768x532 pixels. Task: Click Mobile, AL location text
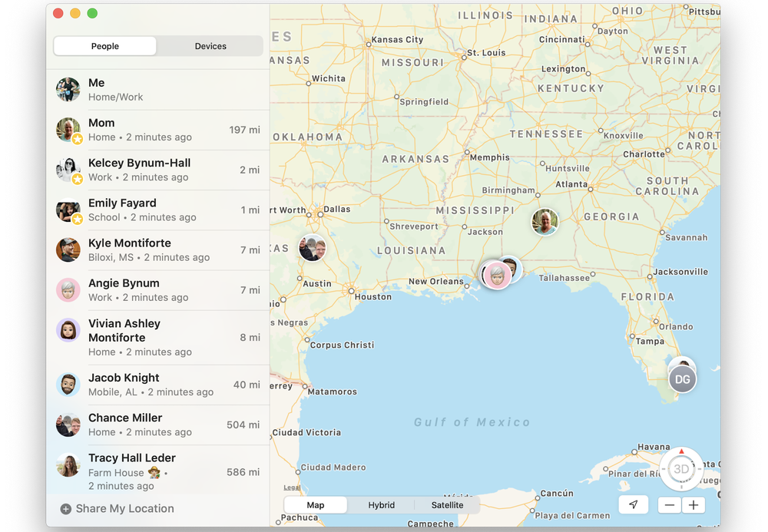[x=113, y=392]
